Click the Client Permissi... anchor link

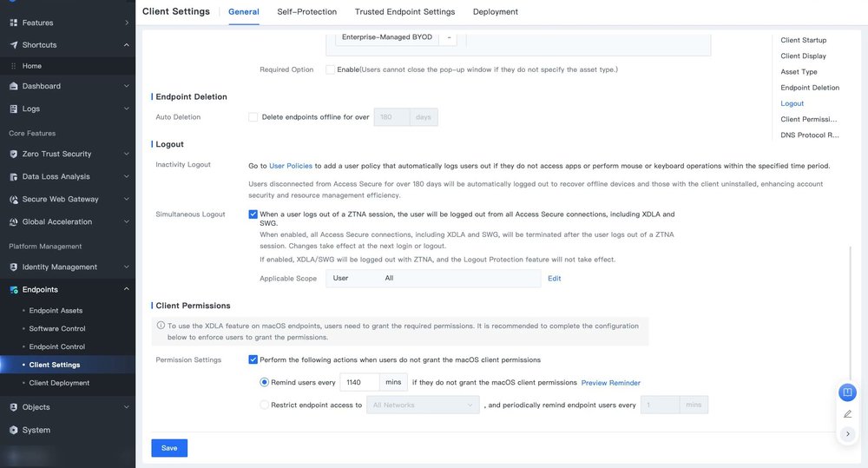pyautogui.click(x=809, y=119)
